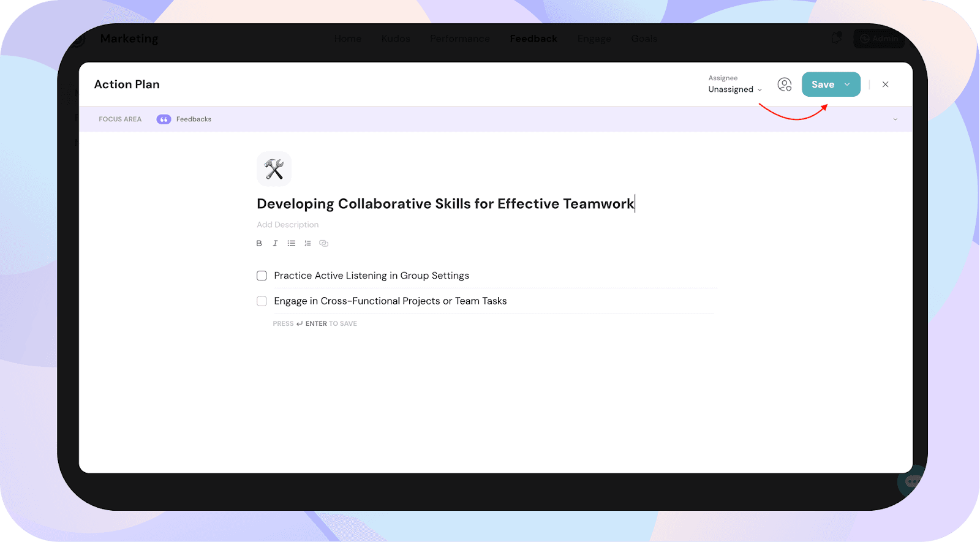Click the link icon in description toolbar
The image size is (980, 542).
tap(324, 244)
